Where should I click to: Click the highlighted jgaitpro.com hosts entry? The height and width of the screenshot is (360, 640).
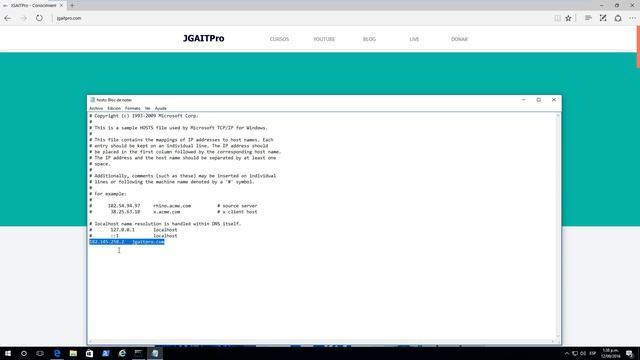pos(127,242)
